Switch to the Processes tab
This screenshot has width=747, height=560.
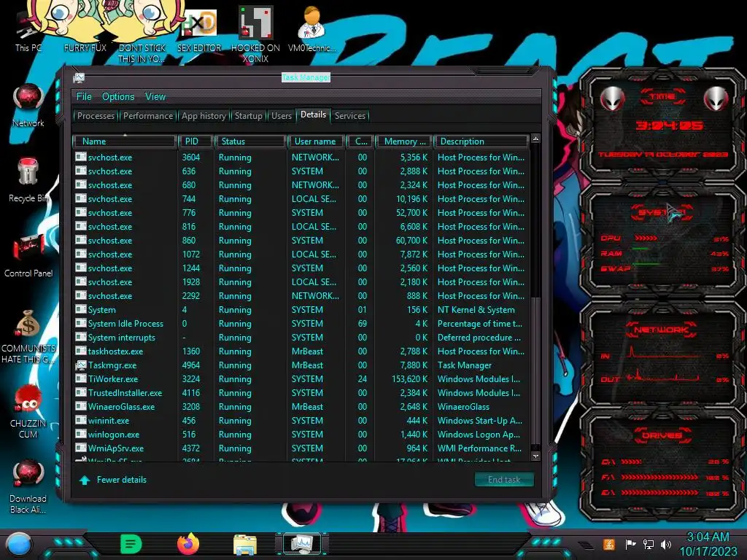tap(96, 116)
